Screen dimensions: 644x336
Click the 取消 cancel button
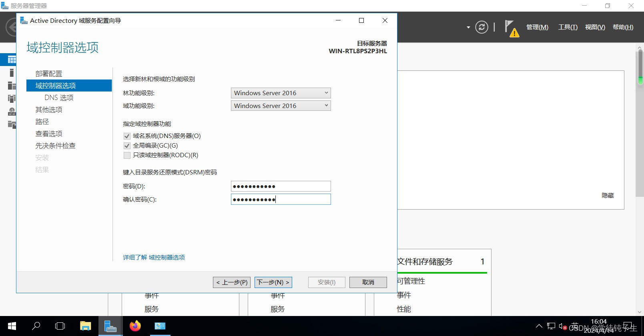[368, 282]
